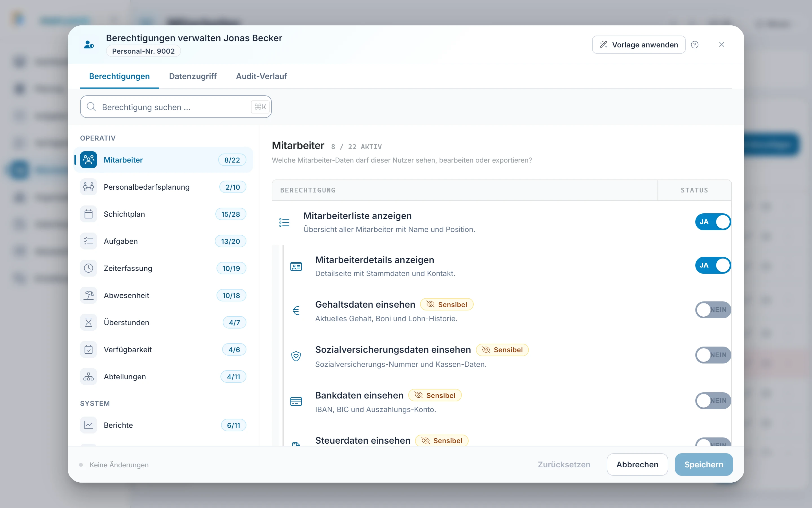Viewport: 812px width, 508px height.
Task: Switch on Bankdaten einsehen toggle
Action: pyautogui.click(x=713, y=401)
